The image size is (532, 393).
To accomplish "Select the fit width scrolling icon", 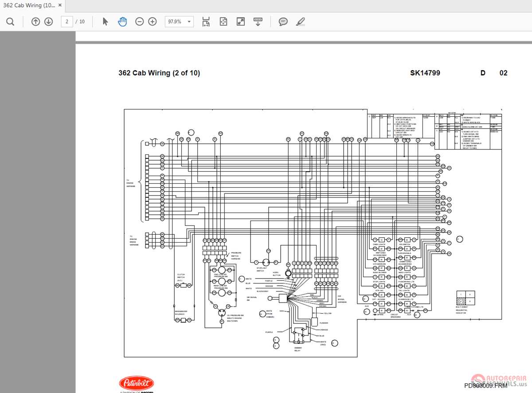I will coord(206,21).
